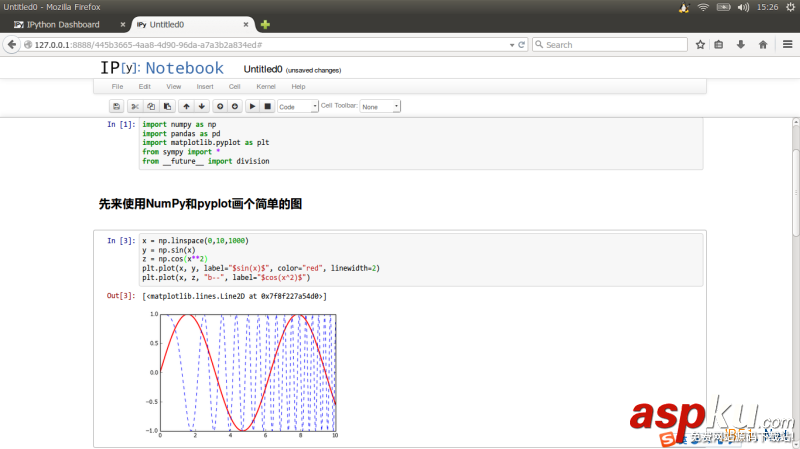Image resolution: width=800 pixels, height=449 pixels.
Task: Paste cell below using clipboard icon
Action: tap(167, 106)
